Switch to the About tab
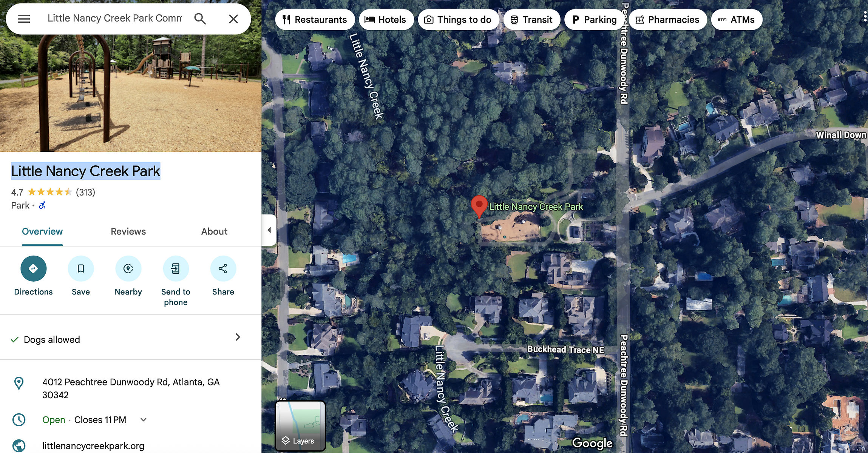This screenshot has width=868, height=453. pos(214,231)
